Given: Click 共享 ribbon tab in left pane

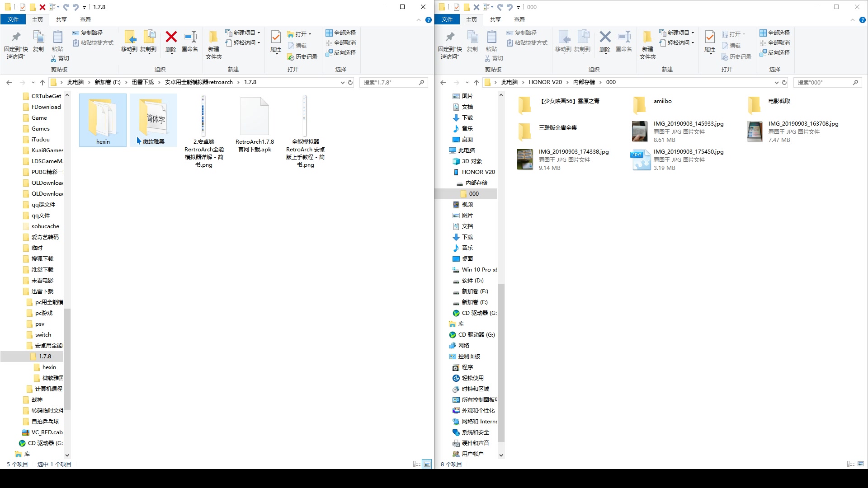Looking at the screenshot, I should (x=61, y=20).
